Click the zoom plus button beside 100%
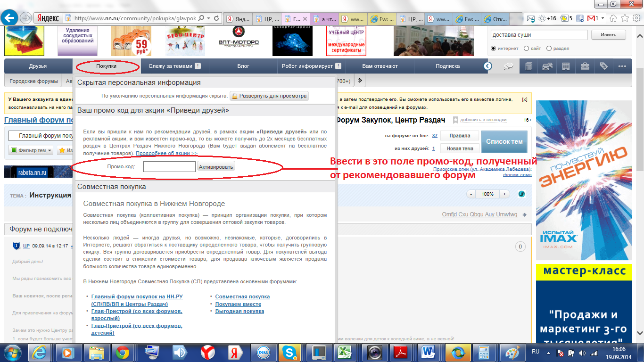 click(504, 194)
